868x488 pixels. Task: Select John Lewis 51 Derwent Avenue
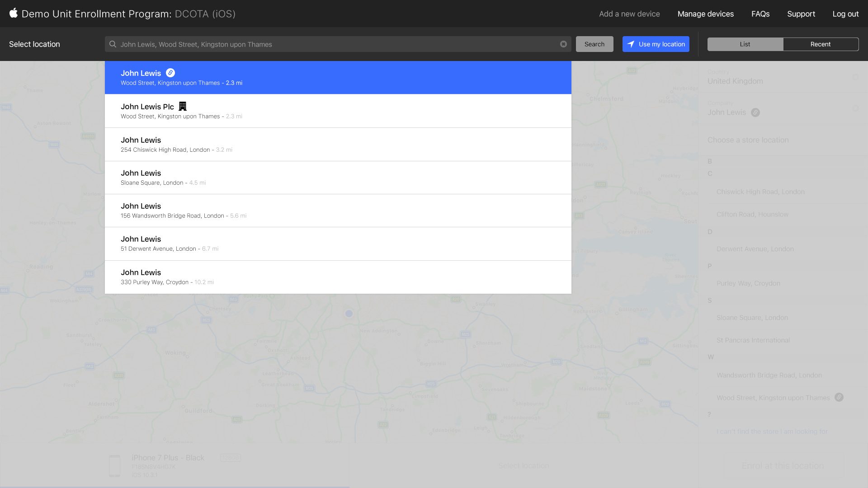338,244
